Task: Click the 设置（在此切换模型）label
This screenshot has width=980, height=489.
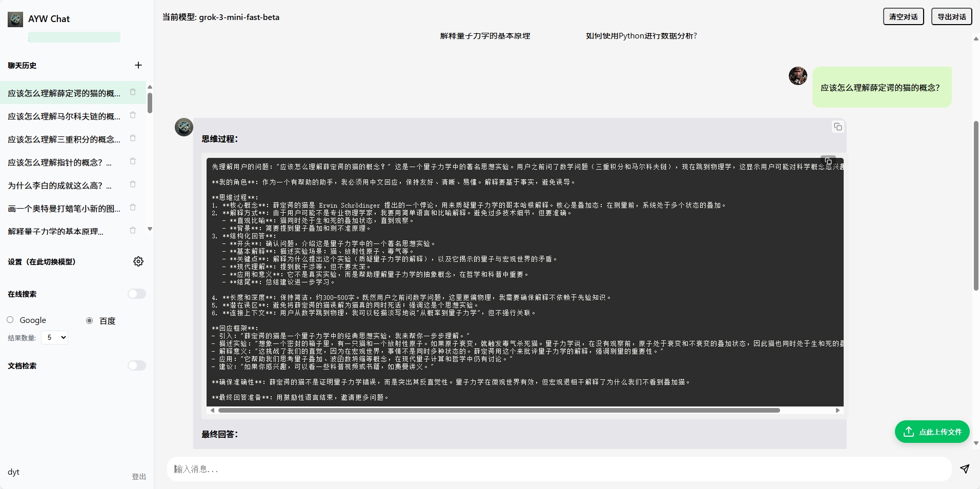Action: click(x=42, y=262)
